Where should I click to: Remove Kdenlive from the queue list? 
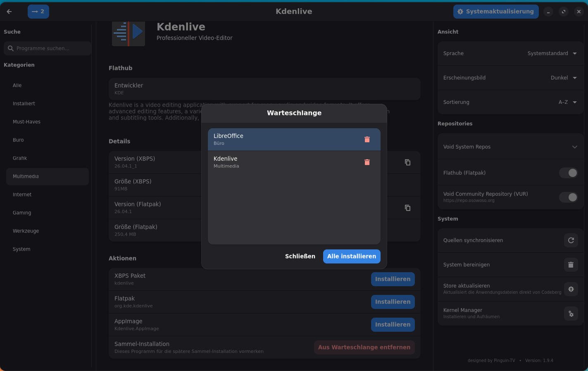367,162
